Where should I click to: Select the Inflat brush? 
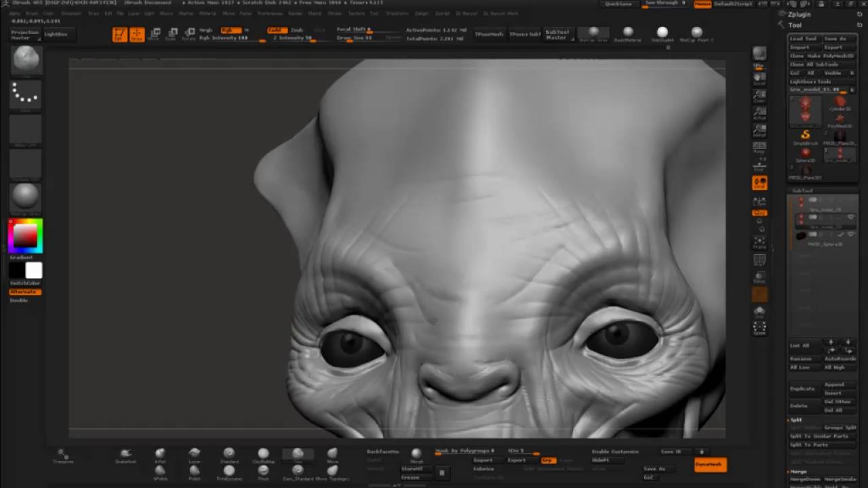(x=160, y=455)
